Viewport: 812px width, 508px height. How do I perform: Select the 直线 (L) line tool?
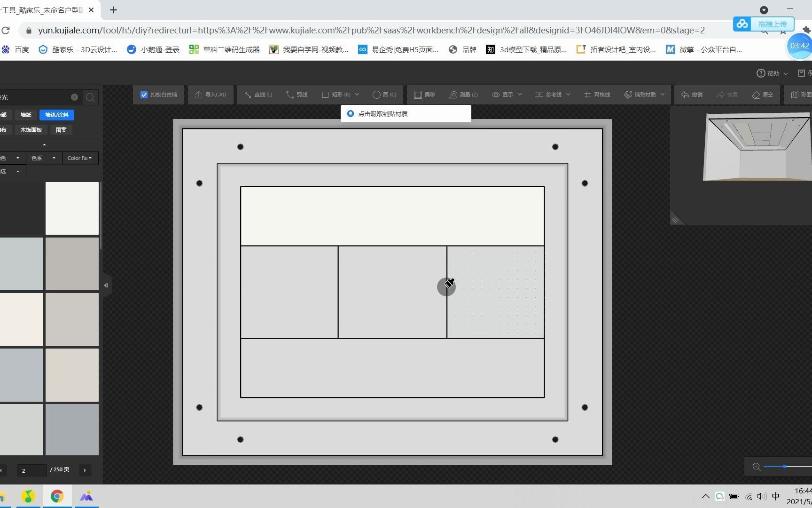tap(258, 95)
